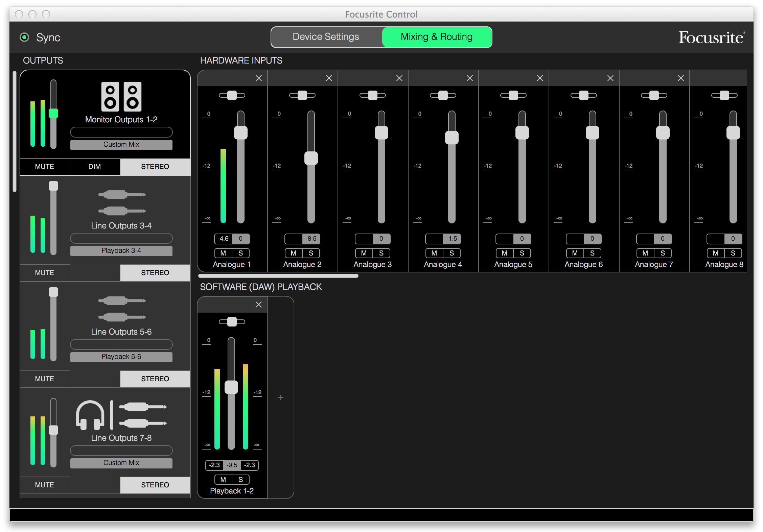Switch to the Mixing & Routing tab
Screen dimensions: 763x532
point(436,37)
